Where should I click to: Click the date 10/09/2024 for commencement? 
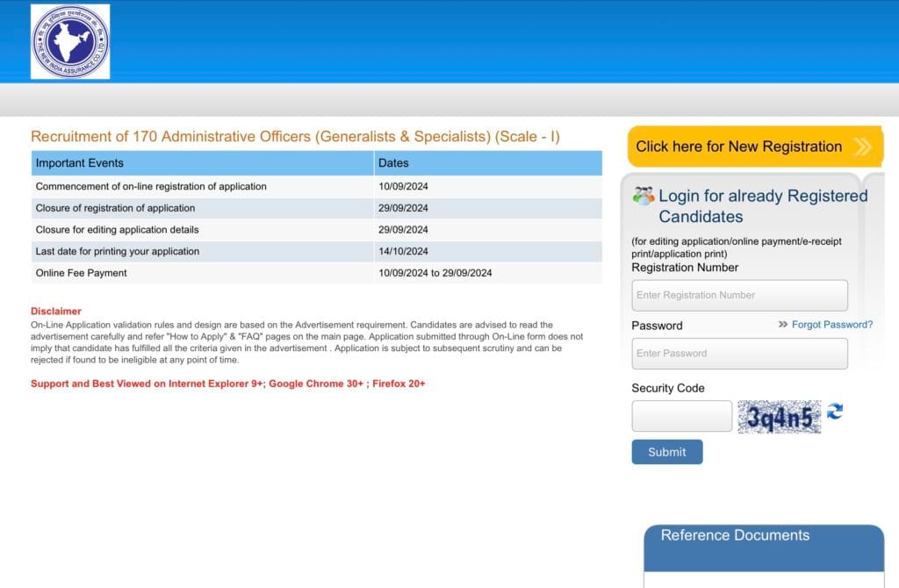coord(403,186)
